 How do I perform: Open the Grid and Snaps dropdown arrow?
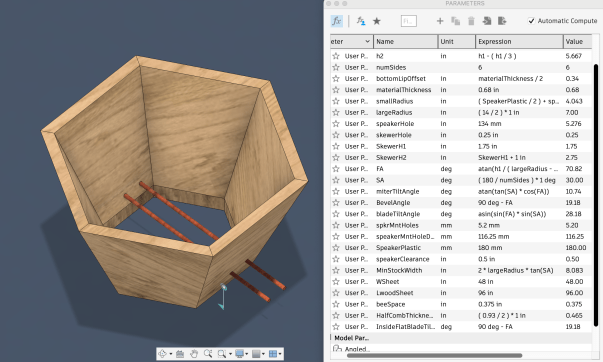point(263,354)
